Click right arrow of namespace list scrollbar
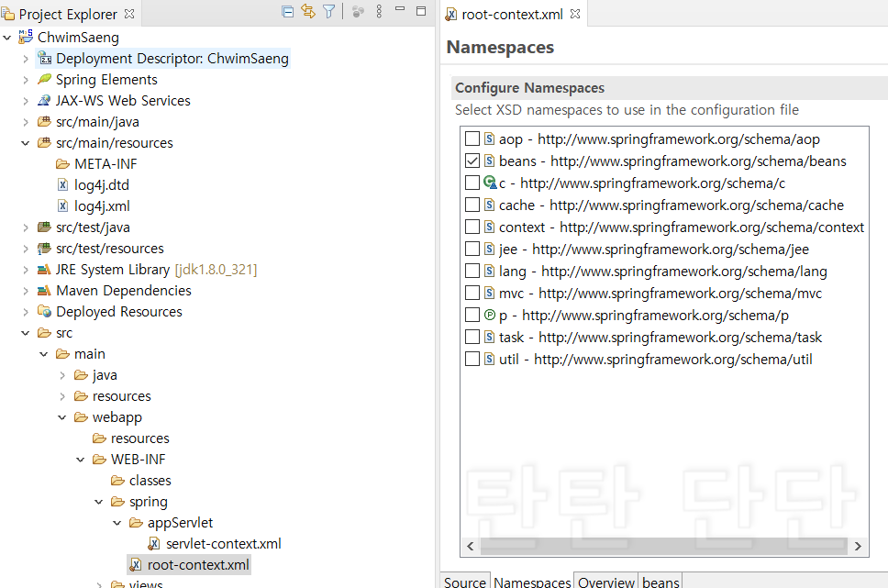The width and height of the screenshot is (888, 588). point(858,546)
